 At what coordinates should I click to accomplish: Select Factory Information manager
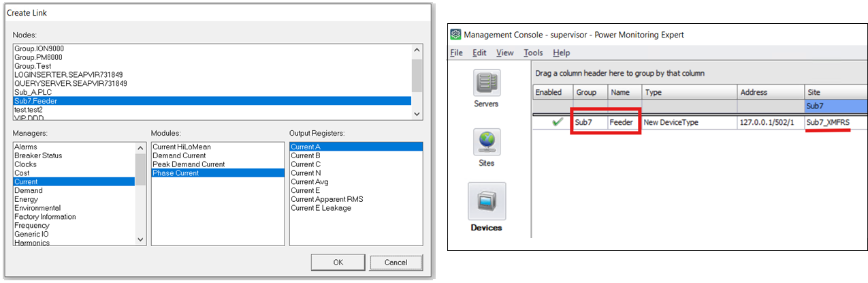pos(74,217)
